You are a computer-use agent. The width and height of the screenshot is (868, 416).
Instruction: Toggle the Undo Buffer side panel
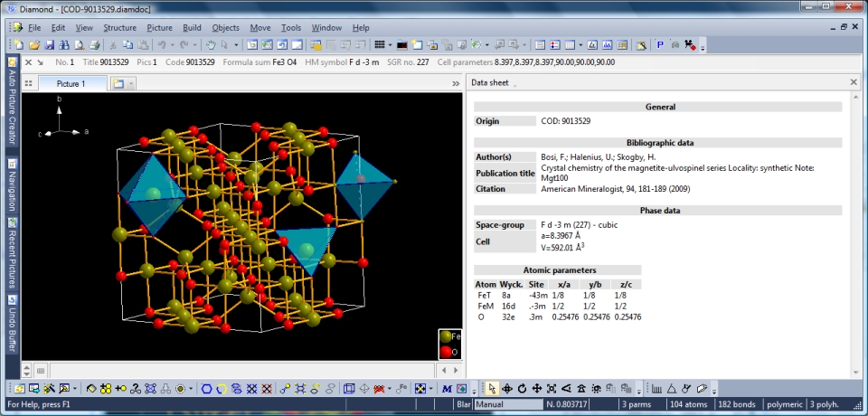tap(12, 324)
